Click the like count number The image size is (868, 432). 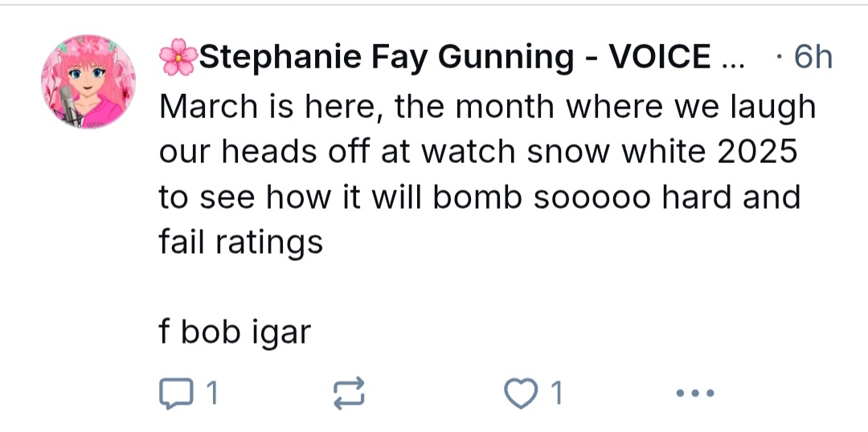pos(556,393)
